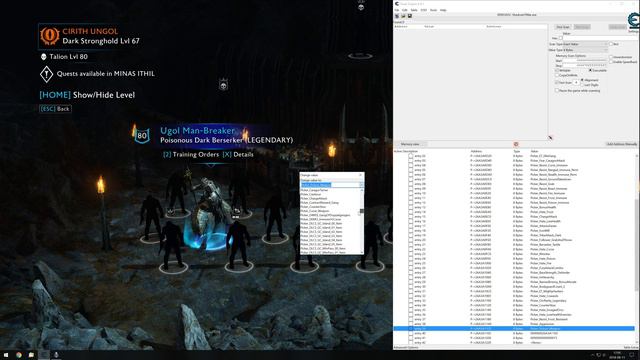
Task: Open the Edit menu
Action: click(x=405, y=10)
